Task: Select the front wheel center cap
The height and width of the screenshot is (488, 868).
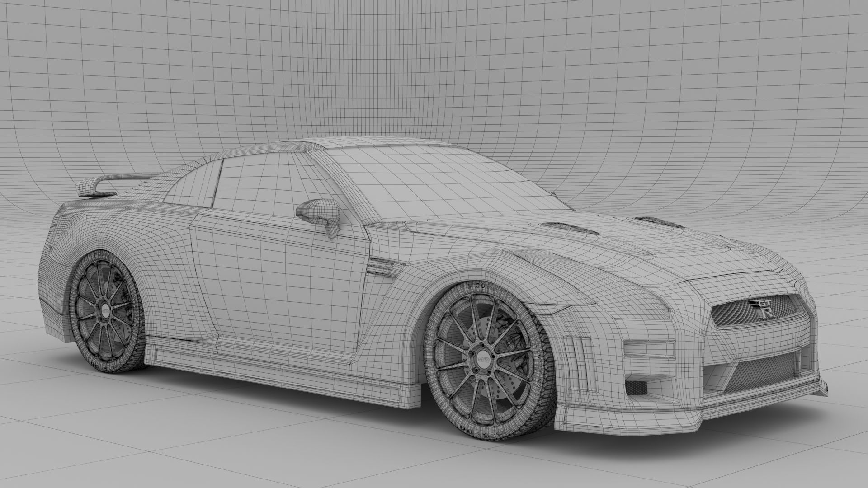Action: pyautogui.click(x=483, y=360)
